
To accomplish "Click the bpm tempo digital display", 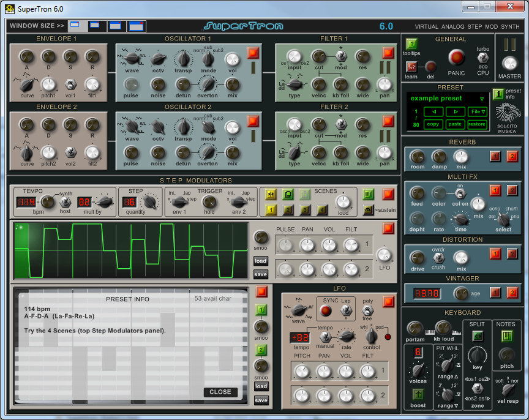I will click(x=26, y=202).
